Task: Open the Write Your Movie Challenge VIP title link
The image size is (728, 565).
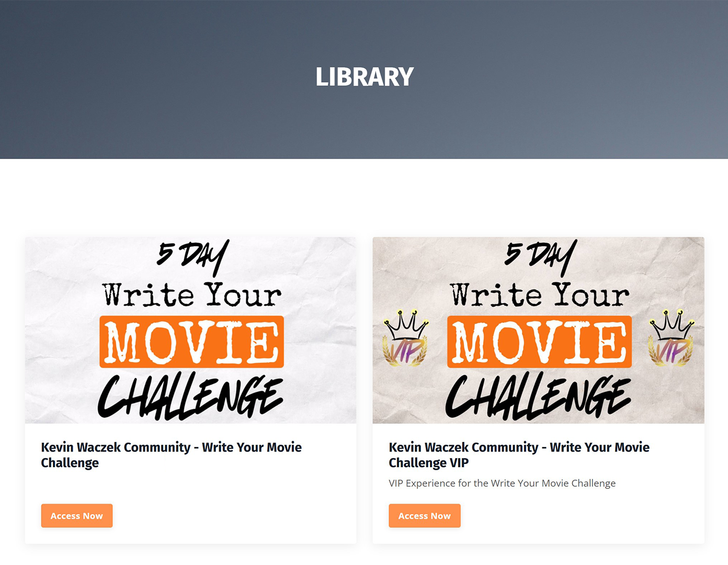Action: [x=519, y=455]
